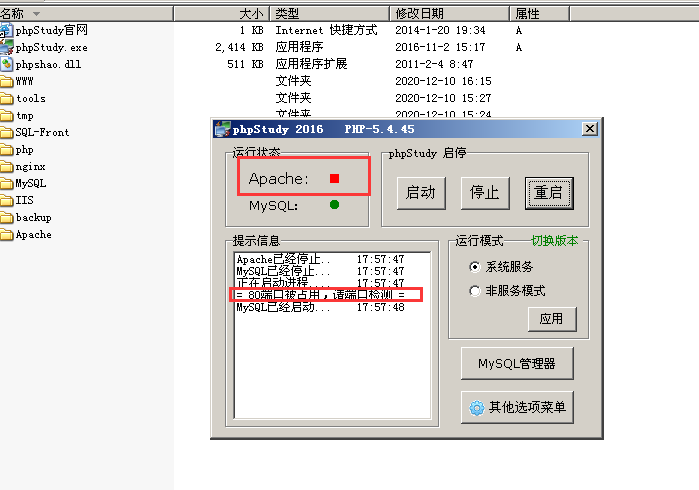The height and width of the screenshot is (490, 699).
Task: Select the IIS folder icon
Action: (7, 200)
